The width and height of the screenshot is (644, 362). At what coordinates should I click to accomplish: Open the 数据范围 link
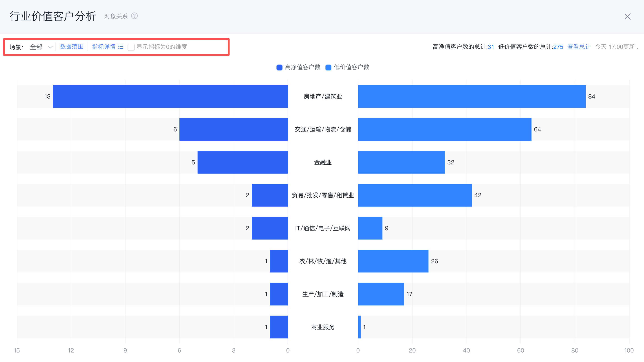(71, 47)
